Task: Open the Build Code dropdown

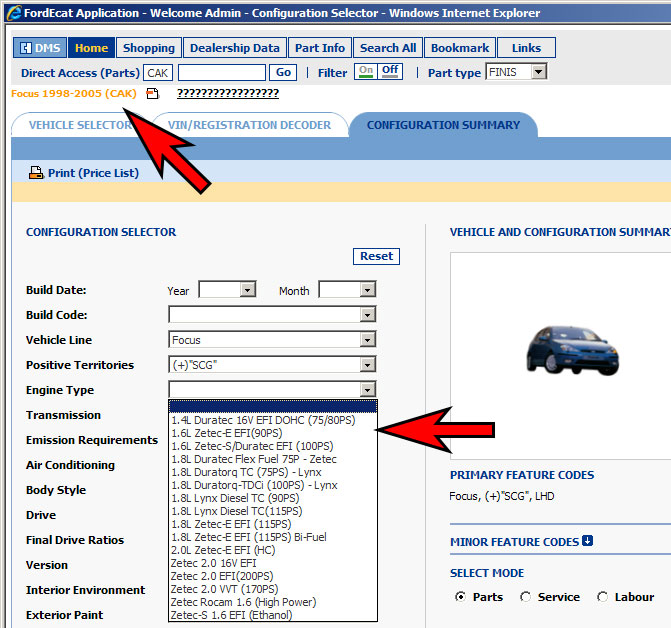Action: point(367,315)
